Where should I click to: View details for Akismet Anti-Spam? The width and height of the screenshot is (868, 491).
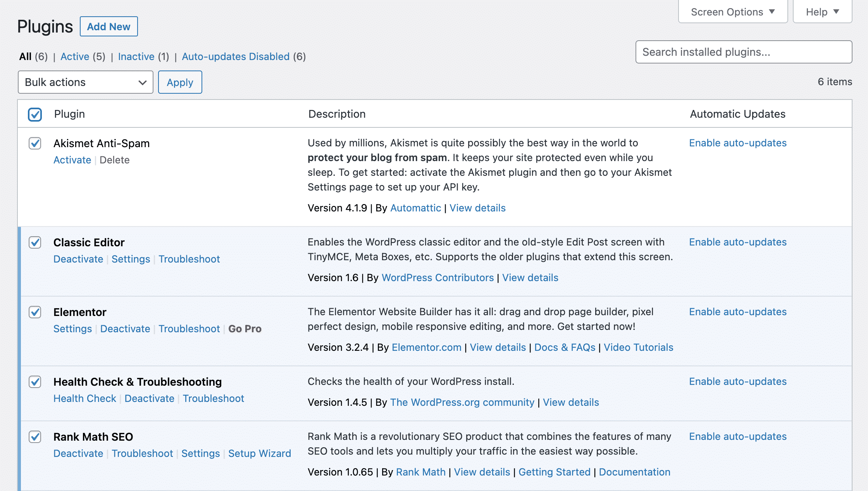(x=477, y=208)
